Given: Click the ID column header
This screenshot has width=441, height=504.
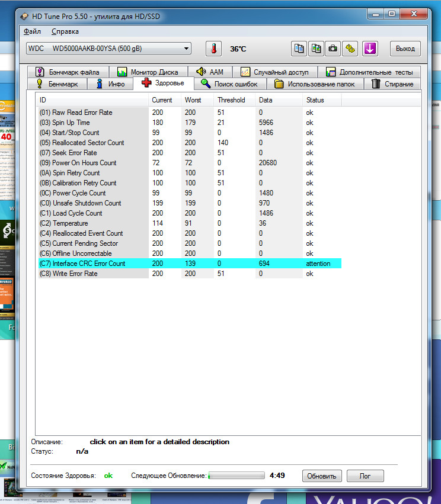Looking at the screenshot, I should pos(92,100).
